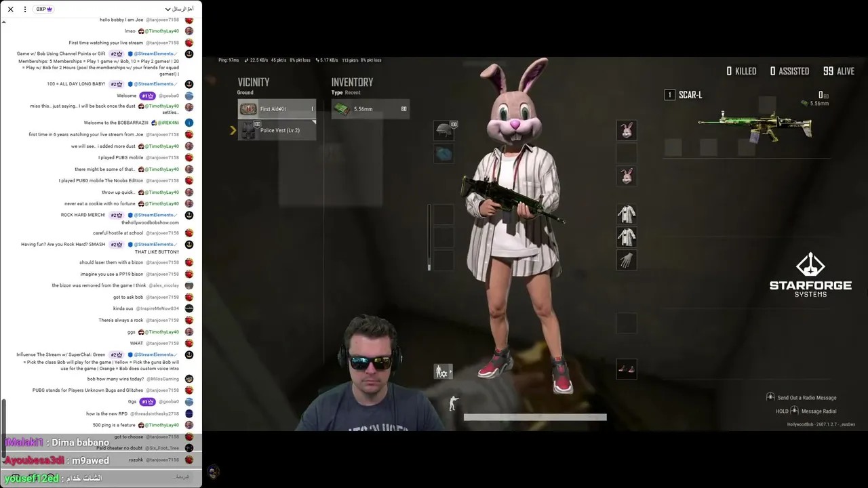Open the @InspireMeNow834 chat username

coord(158,309)
